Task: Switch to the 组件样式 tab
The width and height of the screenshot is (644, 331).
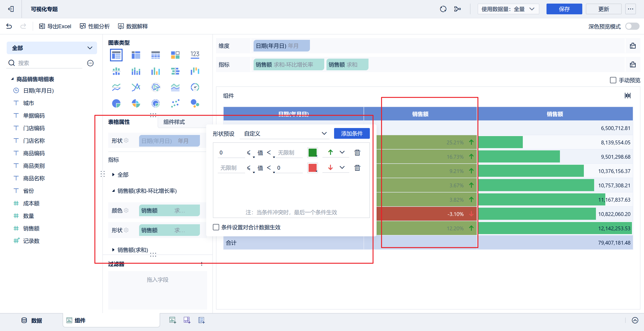Action: click(174, 122)
